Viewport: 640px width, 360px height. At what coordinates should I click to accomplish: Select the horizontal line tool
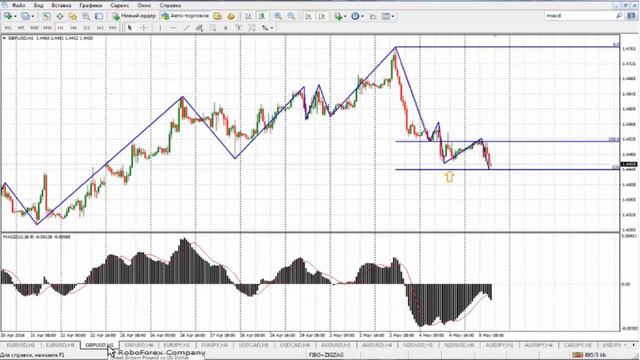pos(173,28)
